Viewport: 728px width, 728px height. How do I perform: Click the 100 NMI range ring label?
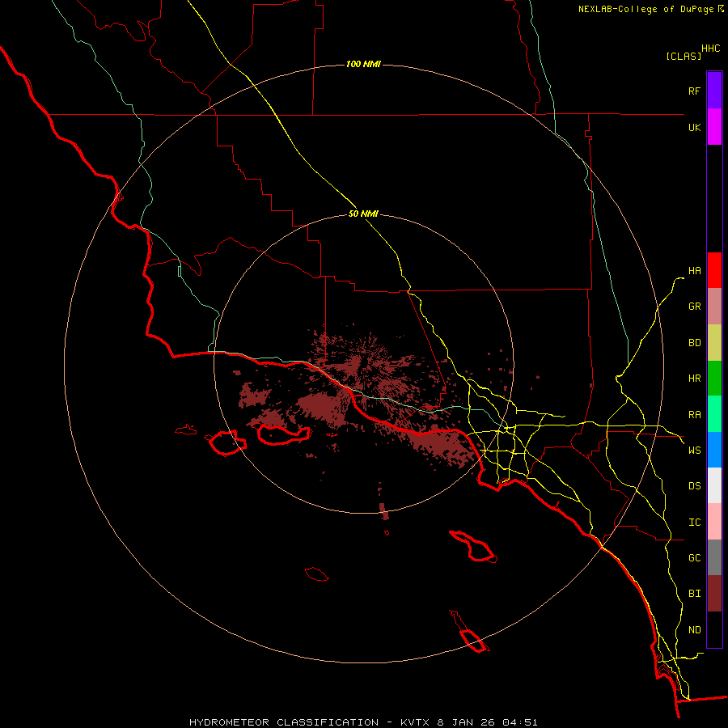coord(363,64)
